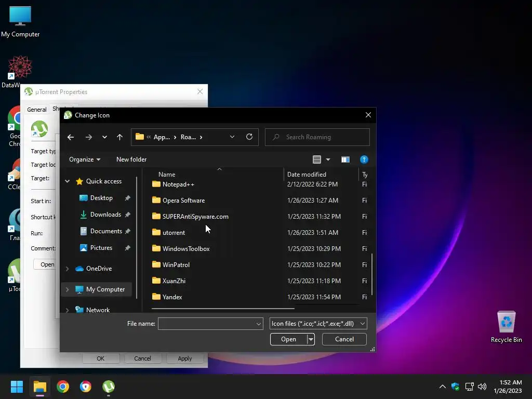Close the Change Icon dialog

coord(368,115)
